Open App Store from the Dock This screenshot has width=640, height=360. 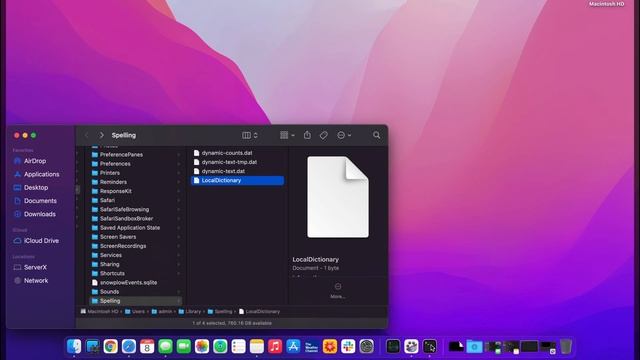click(293, 347)
